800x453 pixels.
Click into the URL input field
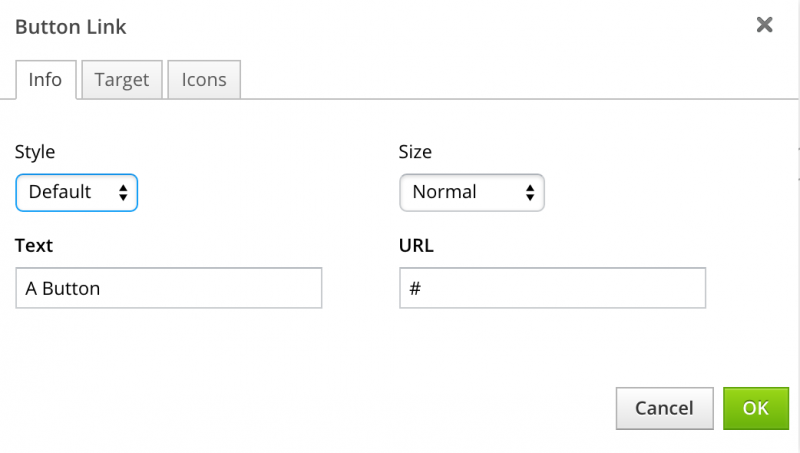click(552, 288)
